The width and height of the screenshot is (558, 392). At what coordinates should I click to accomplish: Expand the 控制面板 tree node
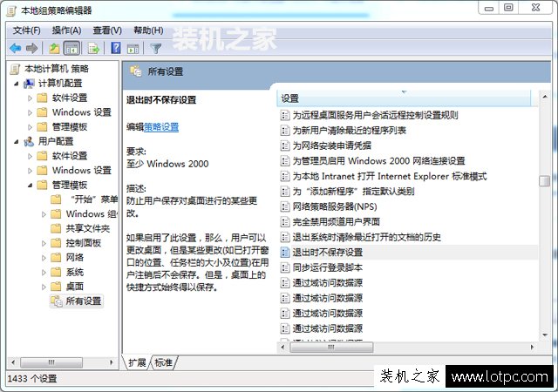[44, 243]
